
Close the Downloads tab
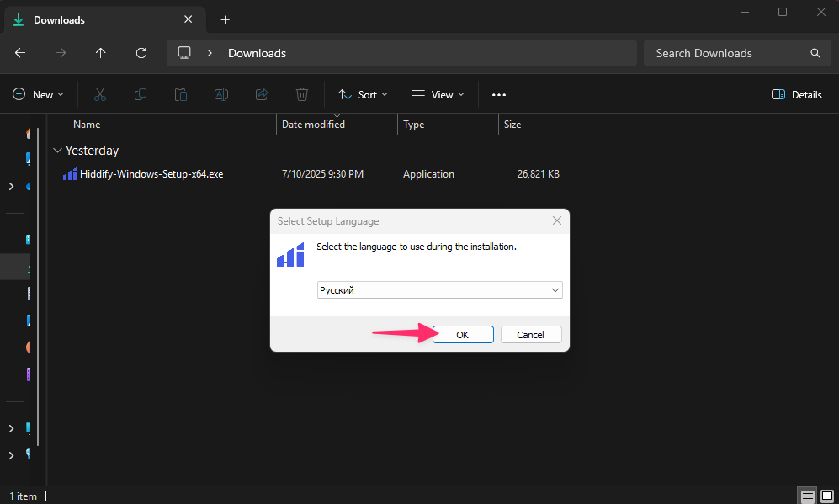(188, 19)
